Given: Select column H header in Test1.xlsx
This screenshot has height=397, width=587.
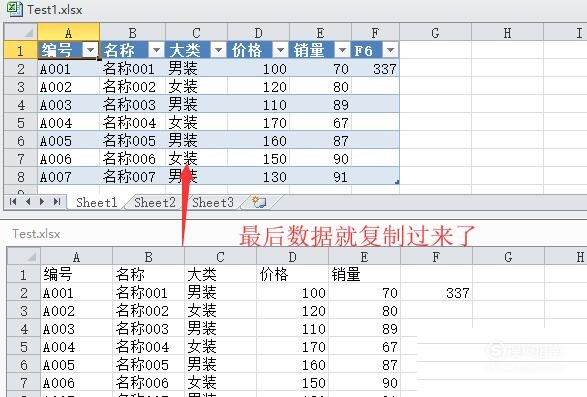Looking at the screenshot, I should [507, 32].
